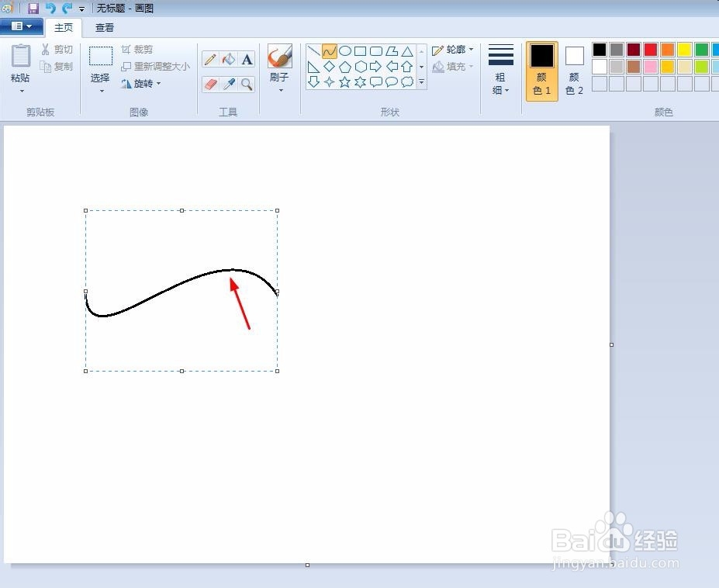Select the Pentagon shape
Screen dimensions: 719x588
(x=345, y=67)
